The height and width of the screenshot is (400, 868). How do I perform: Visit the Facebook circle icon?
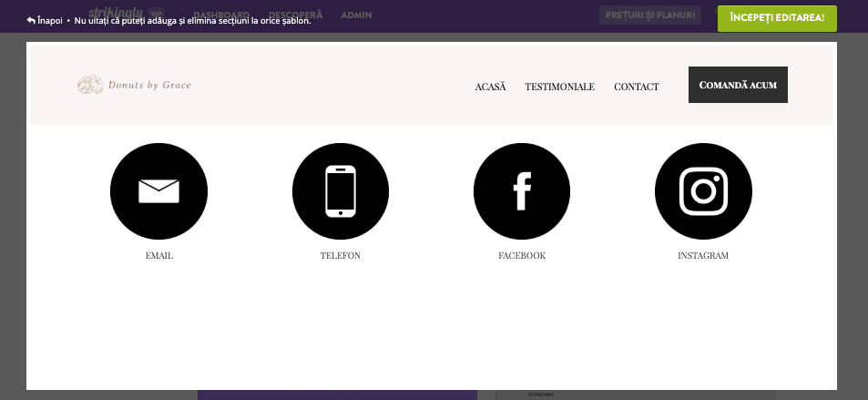click(x=522, y=191)
